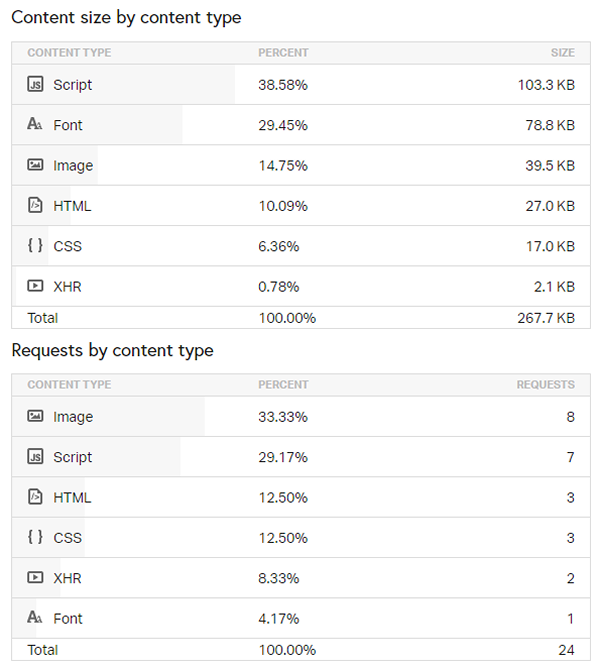Click PERCENT header in content size table
This screenshot has width=600, height=668.
click(x=283, y=52)
